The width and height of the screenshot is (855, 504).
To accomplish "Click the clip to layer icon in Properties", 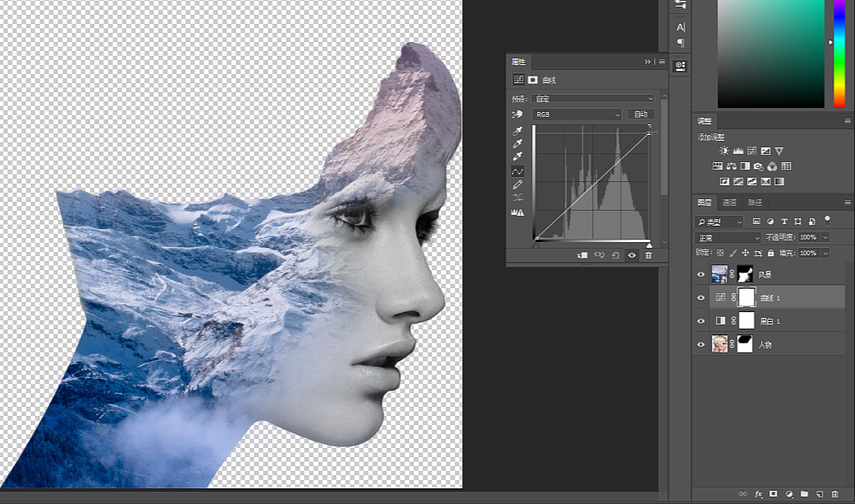I will pyautogui.click(x=582, y=255).
